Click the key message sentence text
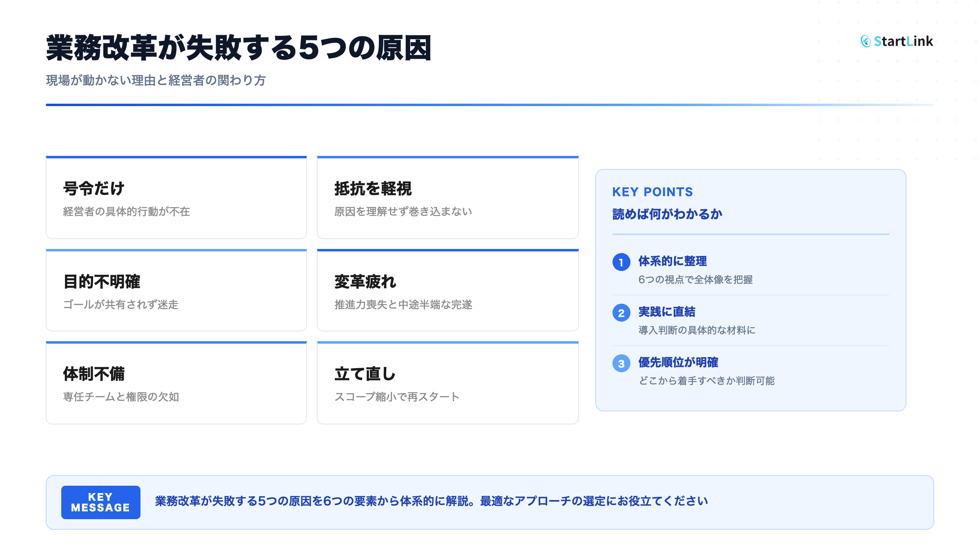The width and height of the screenshot is (980, 551). pyautogui.click(x=431, y=501)
